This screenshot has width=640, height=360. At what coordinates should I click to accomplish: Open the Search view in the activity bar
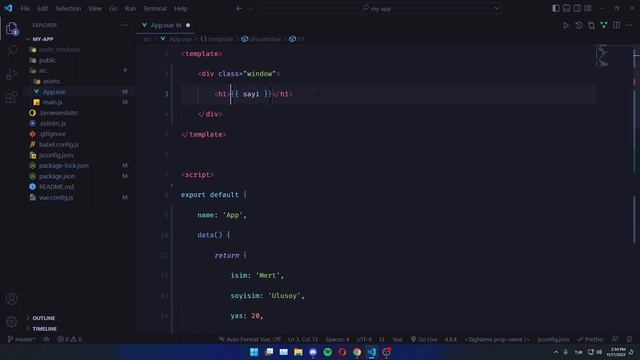11,51
